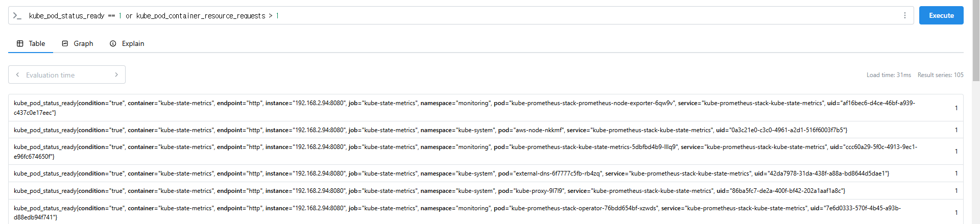Click the Evaluation time field
Viewport: 980px width, 224px height.
tap(66, 75)
